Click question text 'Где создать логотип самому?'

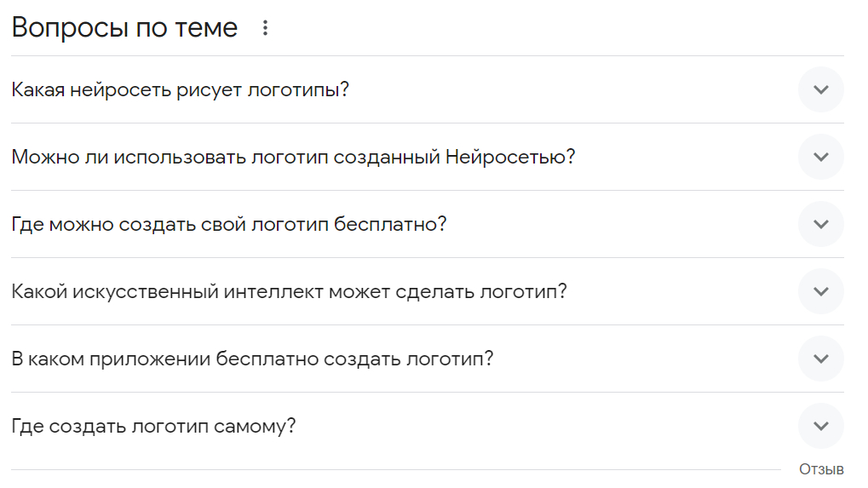[153, 426]
